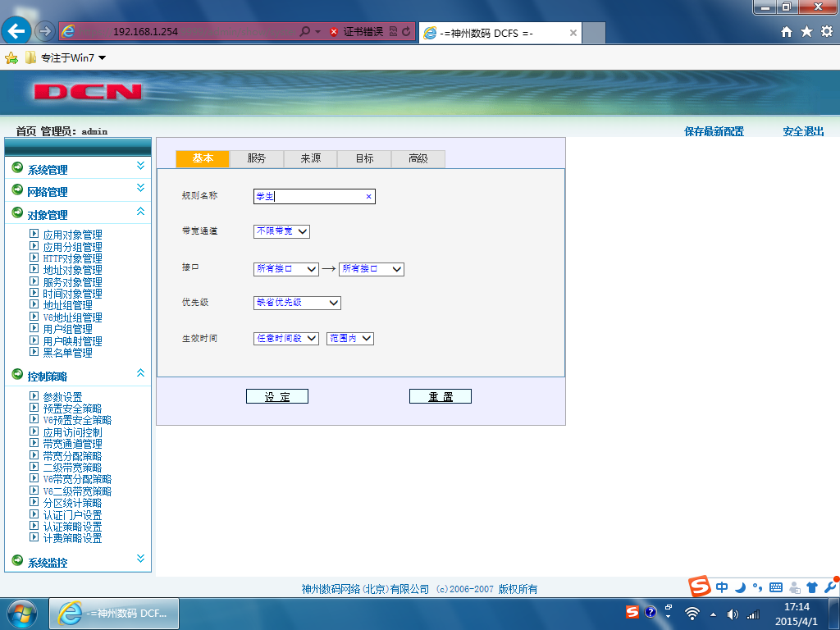Click the browser back arrow button
The image size is (840, 630).
(x=16, y=32)
